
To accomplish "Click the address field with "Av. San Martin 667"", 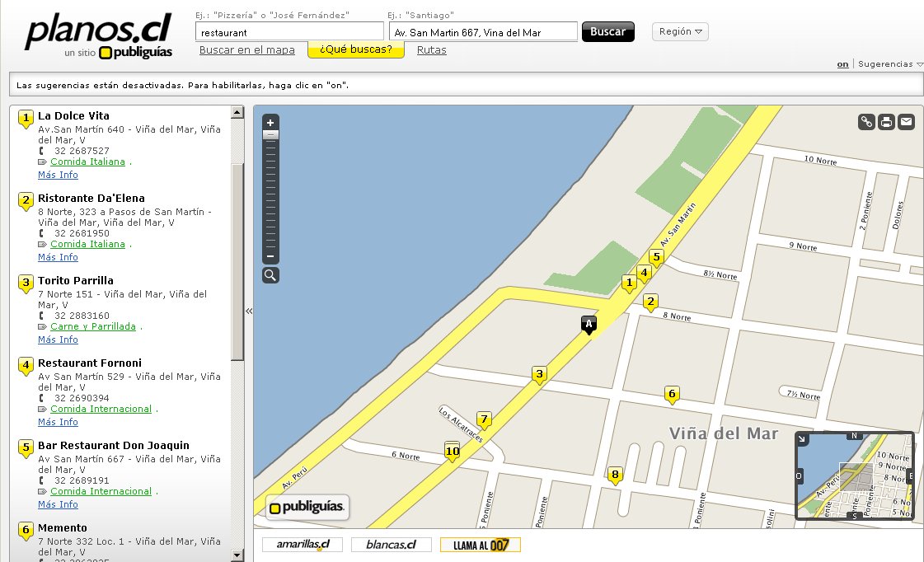I will point(483,32).
